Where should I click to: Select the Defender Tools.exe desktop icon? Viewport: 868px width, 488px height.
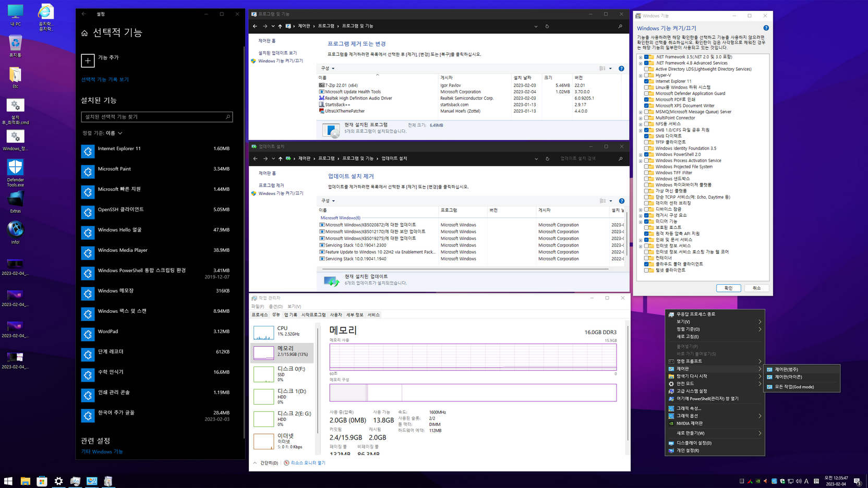[15, 173]
